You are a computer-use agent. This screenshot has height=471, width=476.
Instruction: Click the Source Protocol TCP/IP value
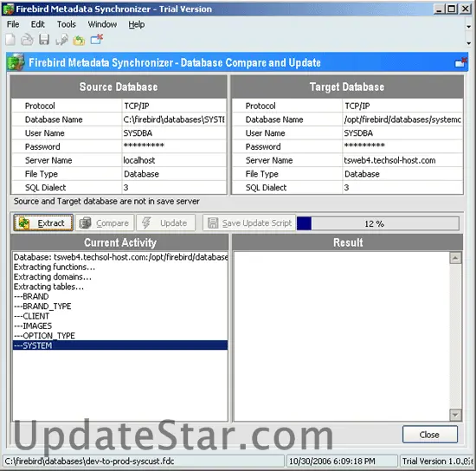[x=174, y=106]
